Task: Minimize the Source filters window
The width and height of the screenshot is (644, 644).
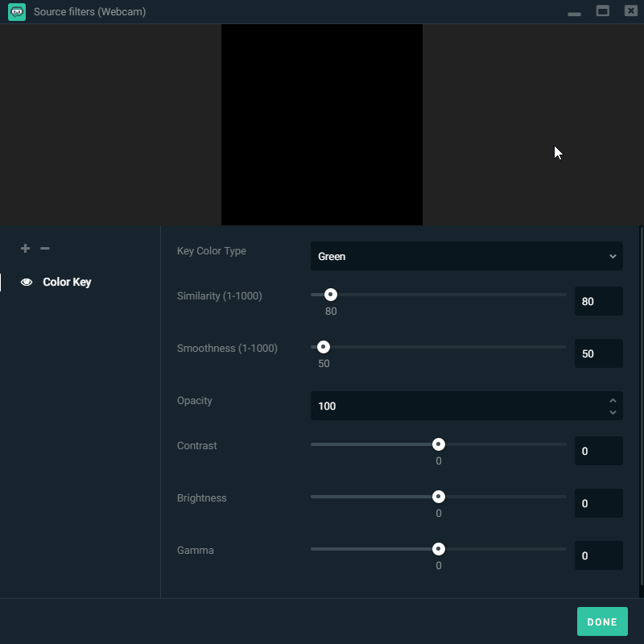Action: tap(574, 14)
